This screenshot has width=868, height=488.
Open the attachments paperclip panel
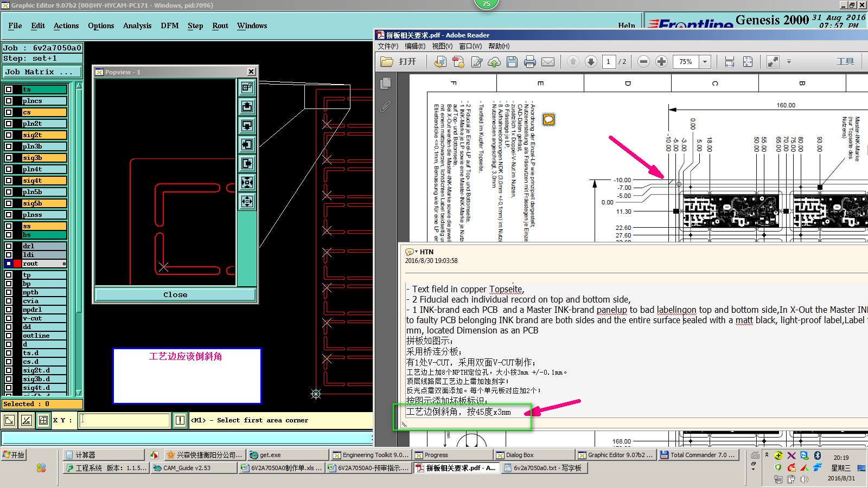(385, 107)
